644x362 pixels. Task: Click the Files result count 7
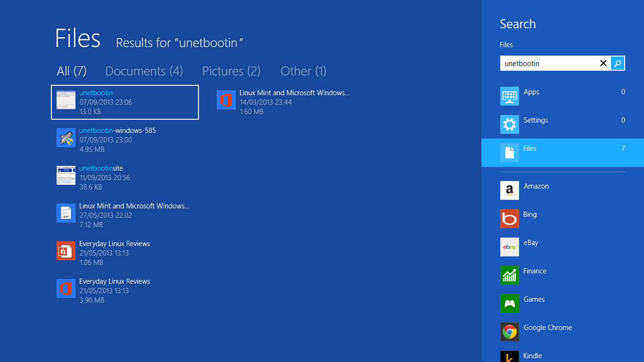(623, 148)
